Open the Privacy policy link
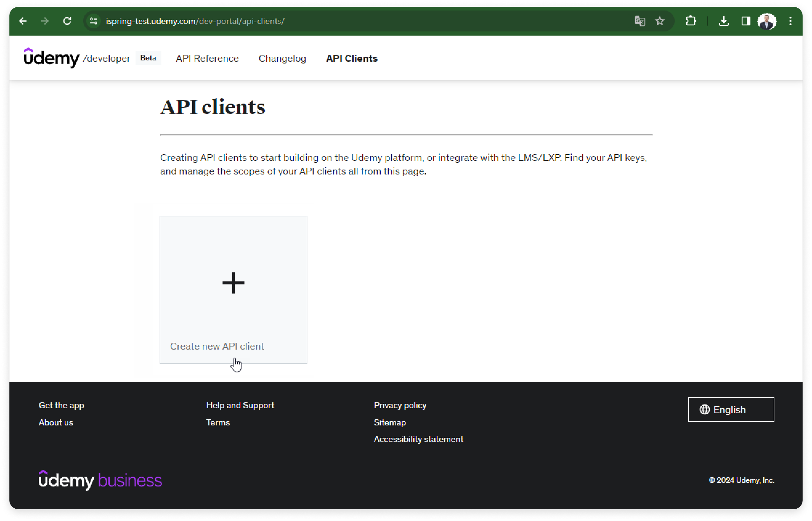The width and height of the screenshot is (812, 521). (400, 405)
